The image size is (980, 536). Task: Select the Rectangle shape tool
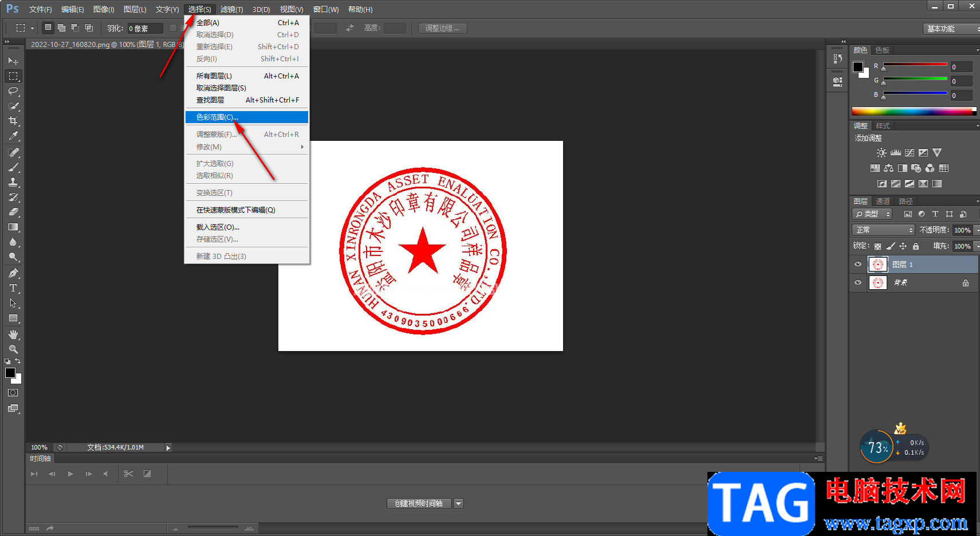(13, 318)
